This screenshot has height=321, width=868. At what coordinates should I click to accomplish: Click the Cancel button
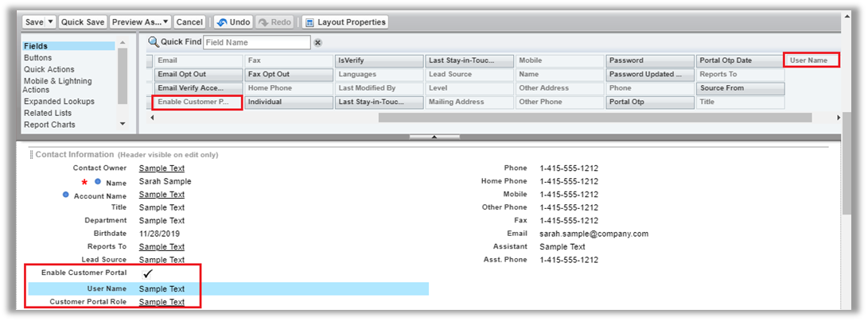pyautogui.click(x=189, y=22)
